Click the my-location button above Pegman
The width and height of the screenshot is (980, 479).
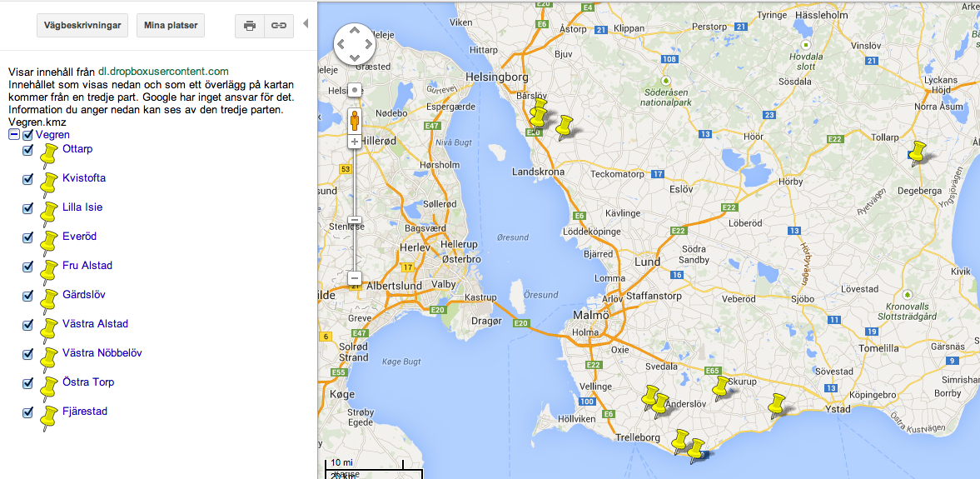pos(355,90)
